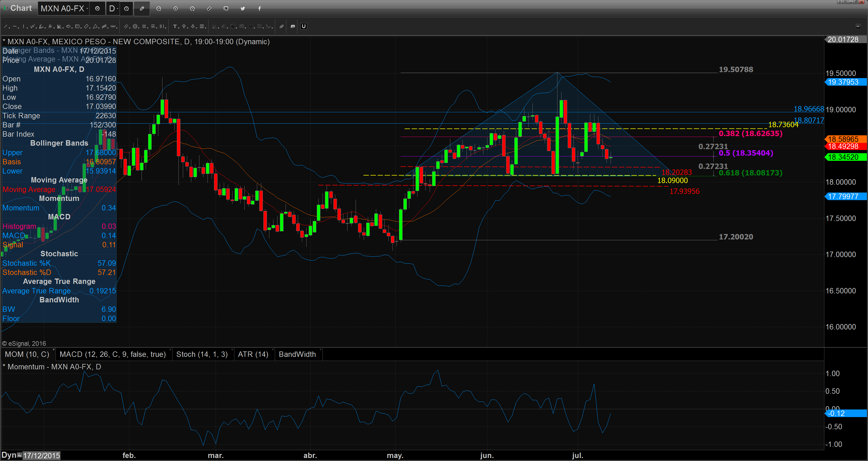This screenshot has width=868, height=461.
Task: Select the triangle drawing tool
Action: coord(95,26)
